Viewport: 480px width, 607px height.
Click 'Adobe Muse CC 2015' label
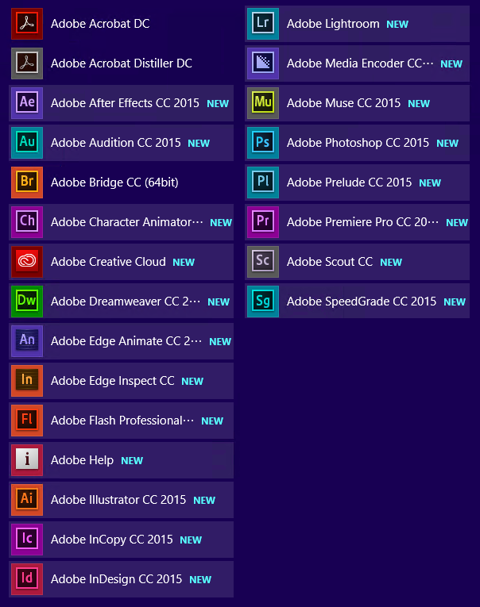coord(343,103)
